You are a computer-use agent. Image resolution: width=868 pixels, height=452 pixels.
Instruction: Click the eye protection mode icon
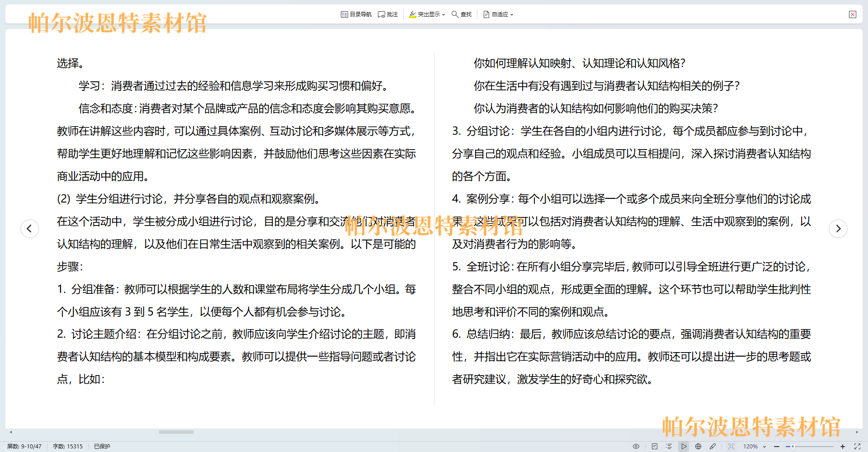click(636, 446)
